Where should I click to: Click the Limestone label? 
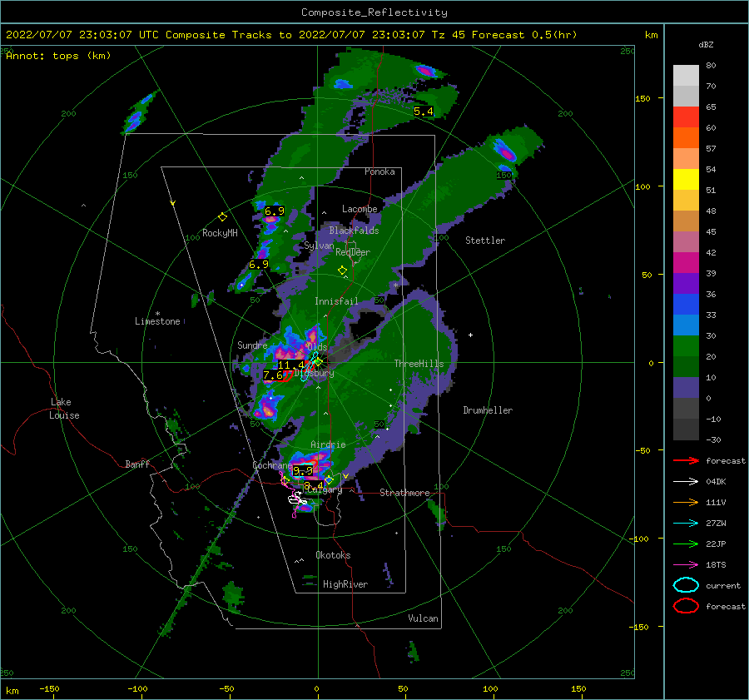coord(157,321)
